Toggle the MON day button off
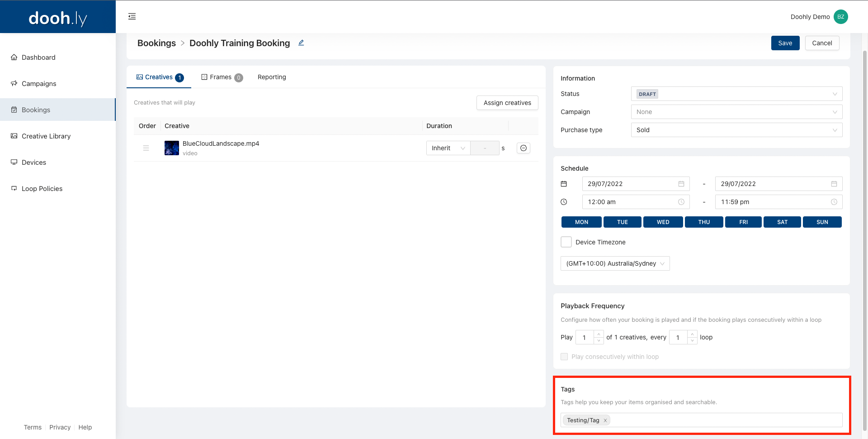 point(581,222)
